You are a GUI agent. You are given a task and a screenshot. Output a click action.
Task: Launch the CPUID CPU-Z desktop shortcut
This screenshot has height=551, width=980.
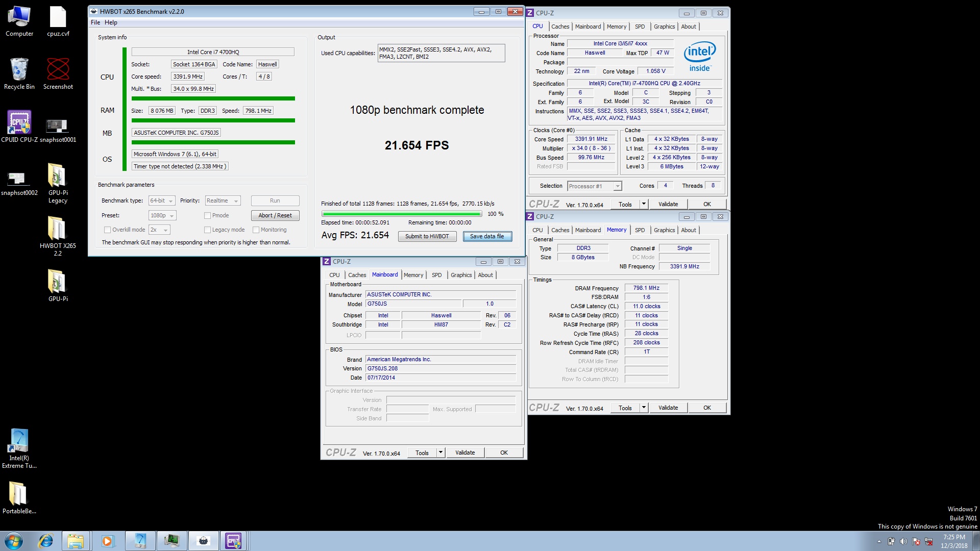click(19, 127)
